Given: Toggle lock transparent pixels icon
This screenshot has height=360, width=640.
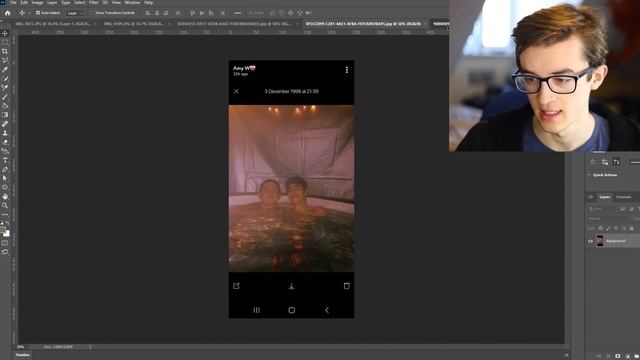Looking at the screenshot, I should pyautogui.click(x=600, y=229).
